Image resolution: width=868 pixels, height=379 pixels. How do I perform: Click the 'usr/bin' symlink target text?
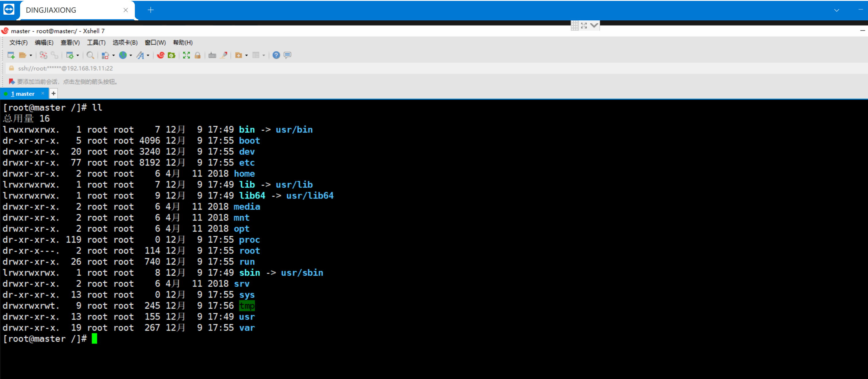294,129
